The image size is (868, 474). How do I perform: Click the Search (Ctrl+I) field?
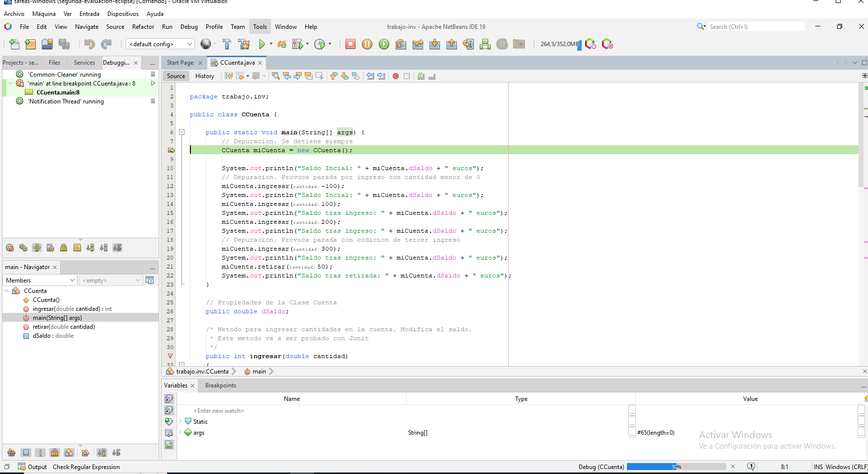[755, 27]
